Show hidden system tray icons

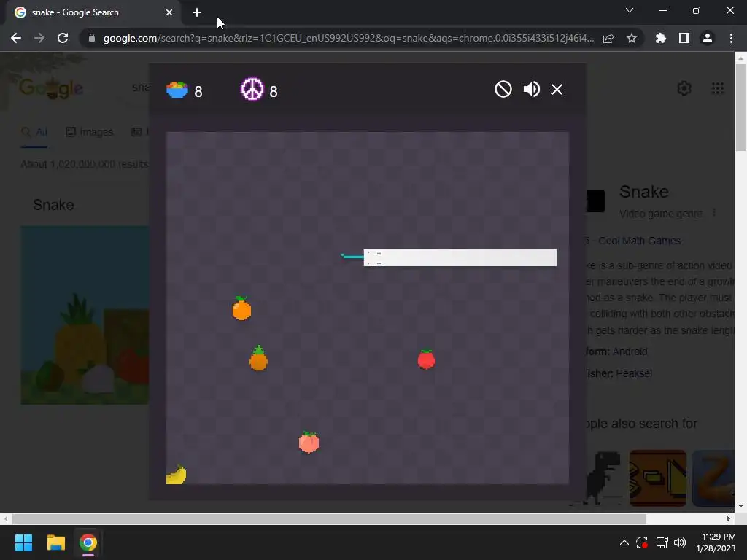pos(624,542)
